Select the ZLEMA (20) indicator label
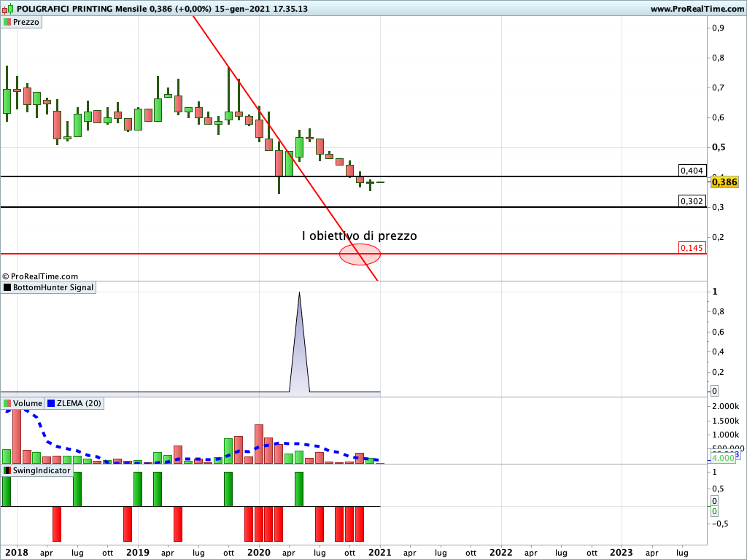The image size is (747, 560). pos(74,403)
